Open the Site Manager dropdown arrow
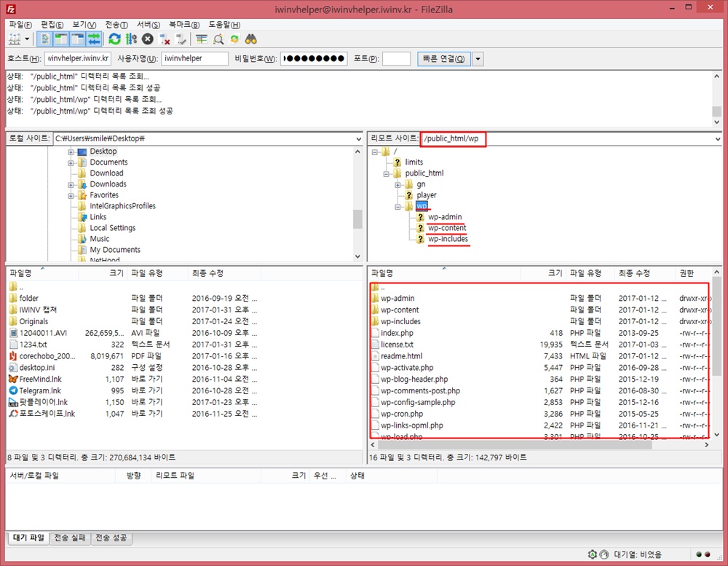This screenshot has width=728, height=566. 27,39
